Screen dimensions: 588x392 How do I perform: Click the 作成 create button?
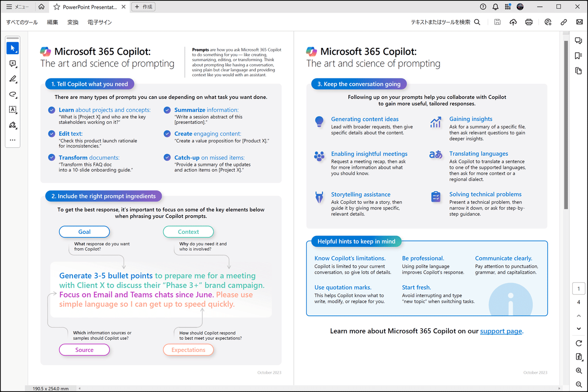coord(144,7)
